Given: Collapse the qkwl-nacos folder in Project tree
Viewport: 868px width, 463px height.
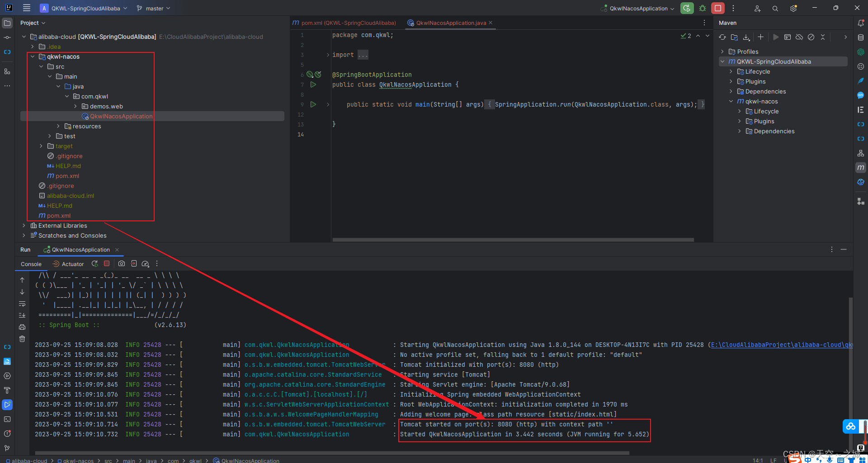Looking at the screenshot, I should point(33,56).
